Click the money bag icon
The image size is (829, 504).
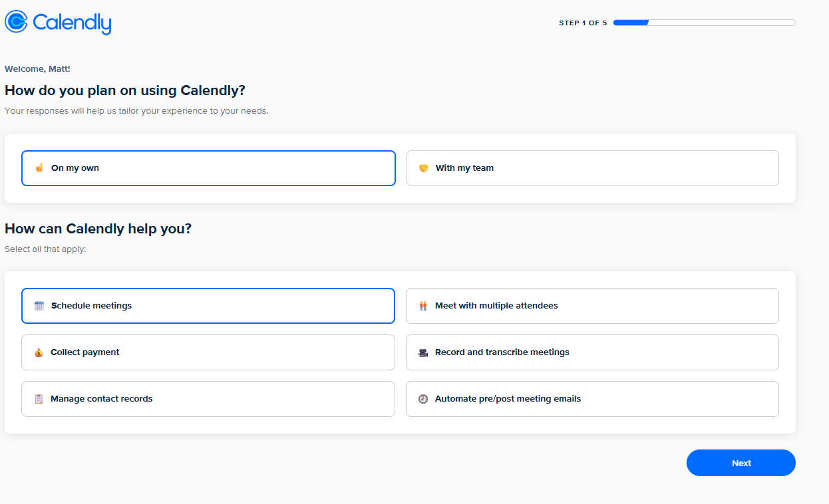click(39, 352)
